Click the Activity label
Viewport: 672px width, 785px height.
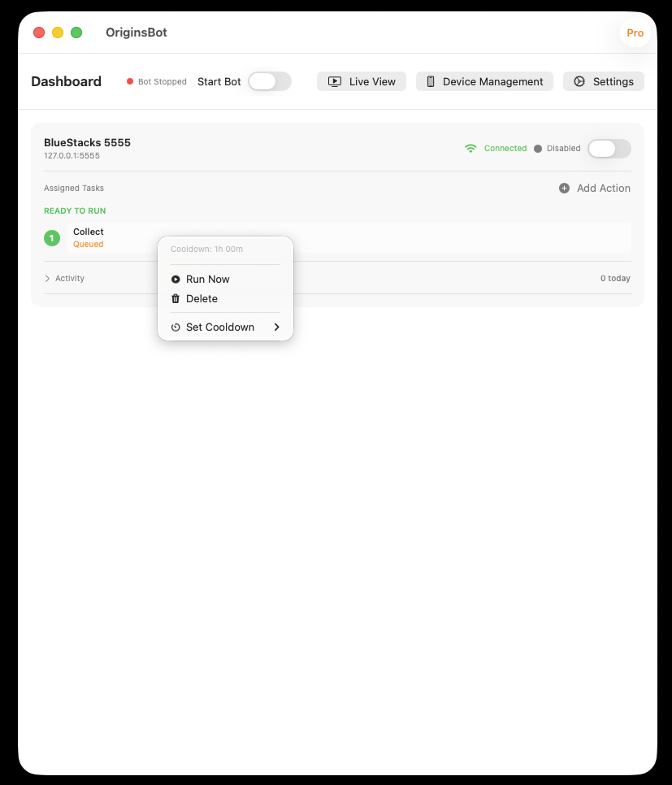(70, 279)
